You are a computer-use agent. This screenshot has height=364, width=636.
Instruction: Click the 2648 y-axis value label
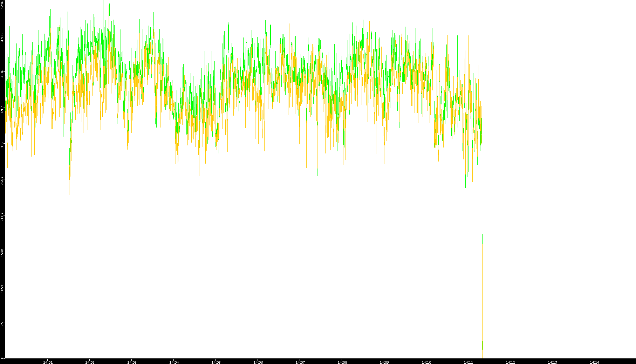[2, 181]
